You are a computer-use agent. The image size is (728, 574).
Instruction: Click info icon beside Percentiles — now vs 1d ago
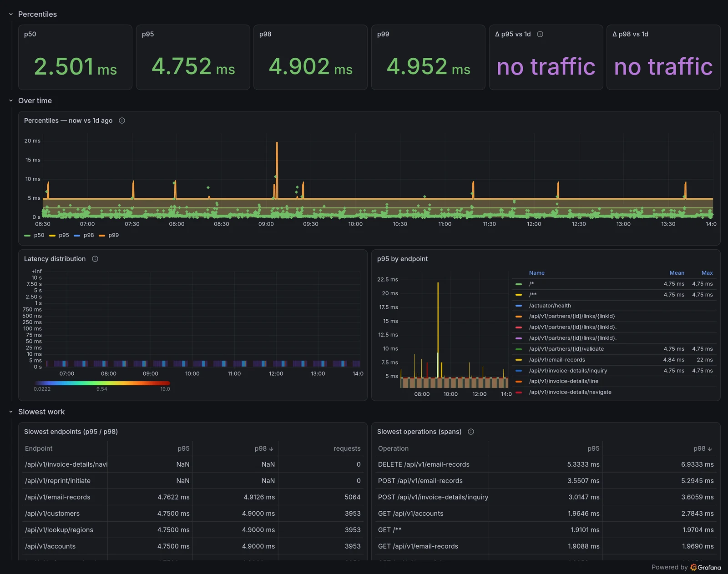pyautogui.click(x=122, y=121)
